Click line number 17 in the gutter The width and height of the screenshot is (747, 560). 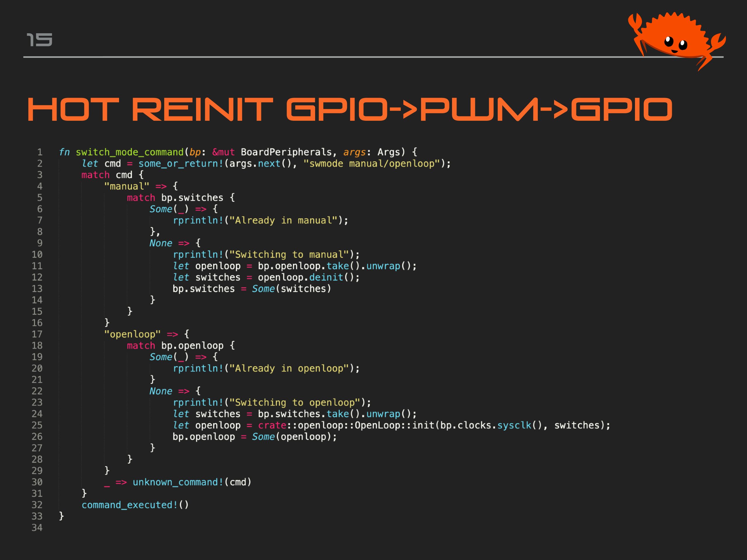(37, 334)
